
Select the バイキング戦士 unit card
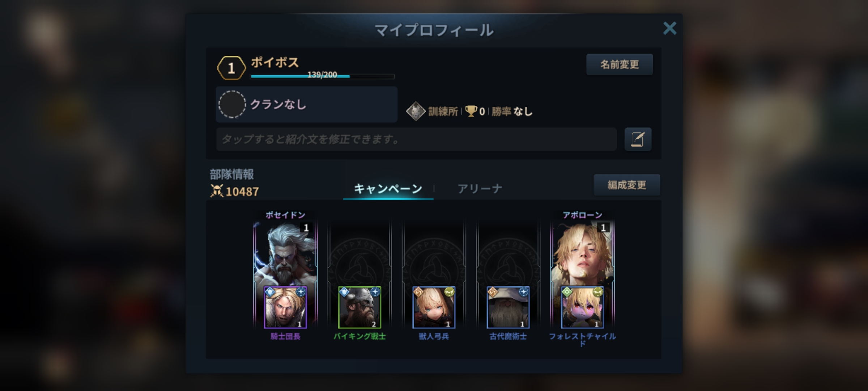click(x=359, y=307)
